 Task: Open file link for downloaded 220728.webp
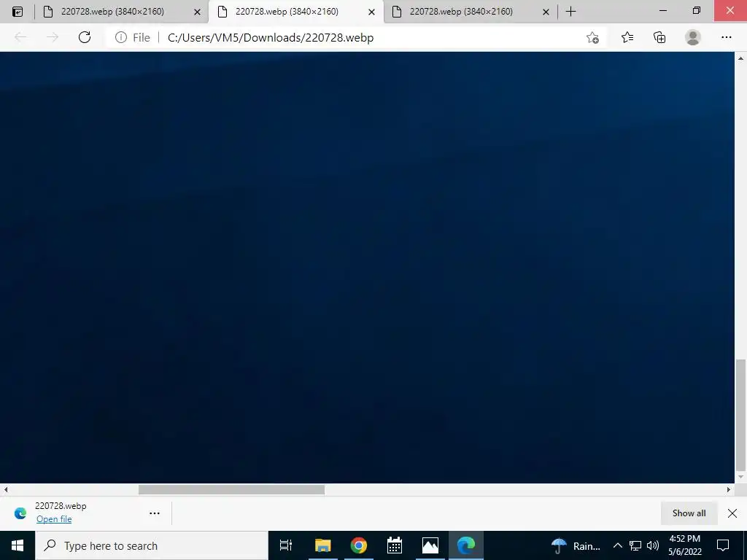click(54, 519)
